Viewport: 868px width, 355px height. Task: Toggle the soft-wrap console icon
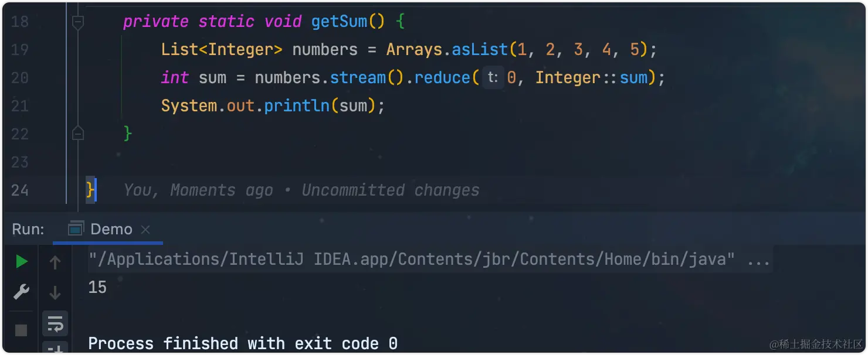[x=55, y=323]
